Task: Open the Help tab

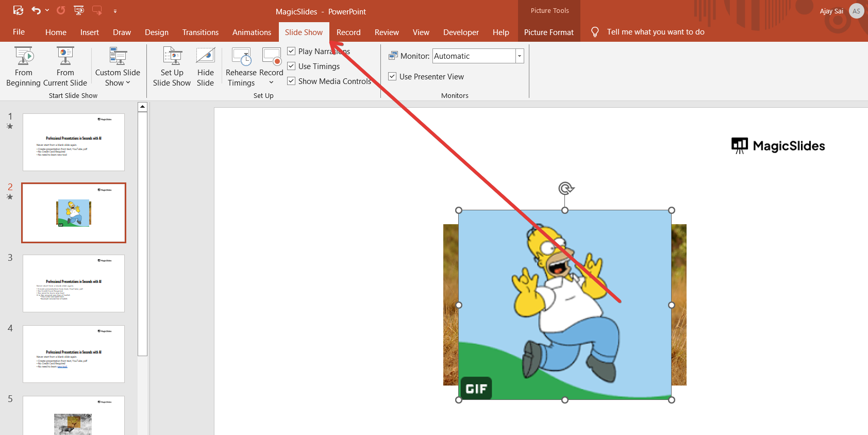Action: (x=501, y=32)
